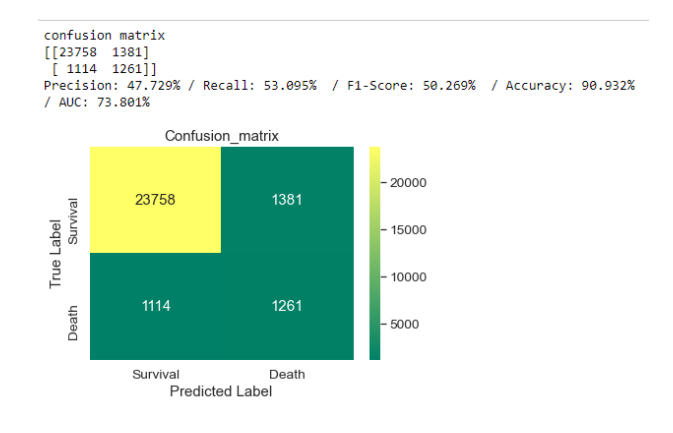673x433 pixels.
Task: Click the [ 1114 1261]] output row
Action: click(x=104, y=69)
